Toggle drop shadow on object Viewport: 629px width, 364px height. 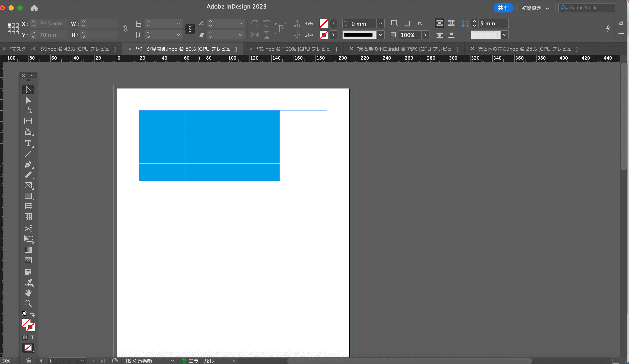(407, 23)
